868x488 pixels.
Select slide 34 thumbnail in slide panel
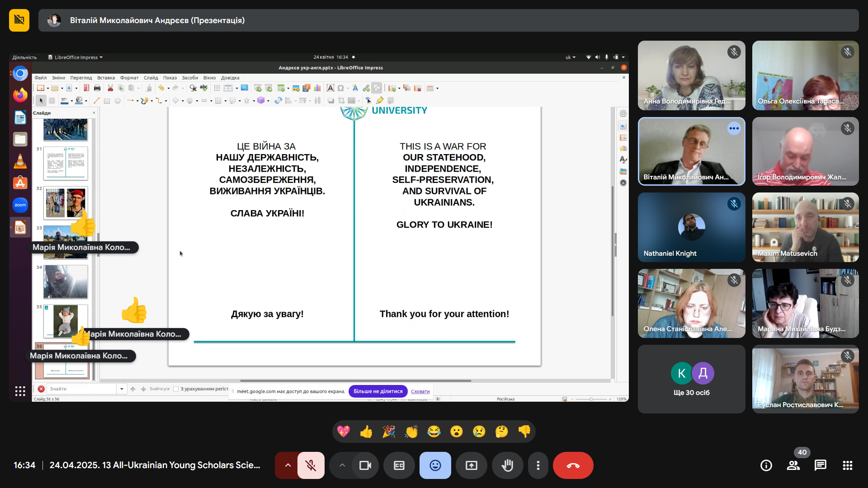(66, 282)
